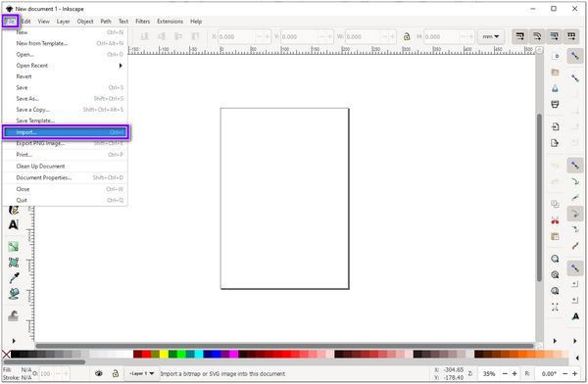The image size is (588, 384).
Task: Choose Quit from File menu
Action: [x=66, y=200]
